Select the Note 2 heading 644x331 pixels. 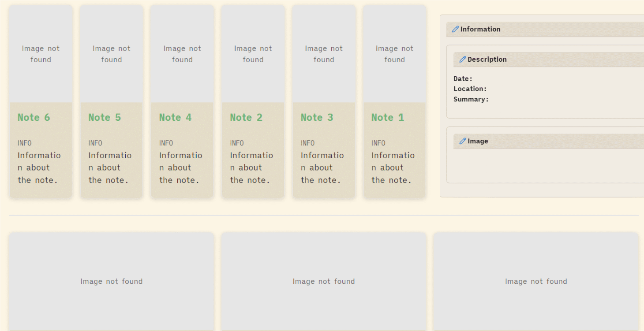(246, 118)
